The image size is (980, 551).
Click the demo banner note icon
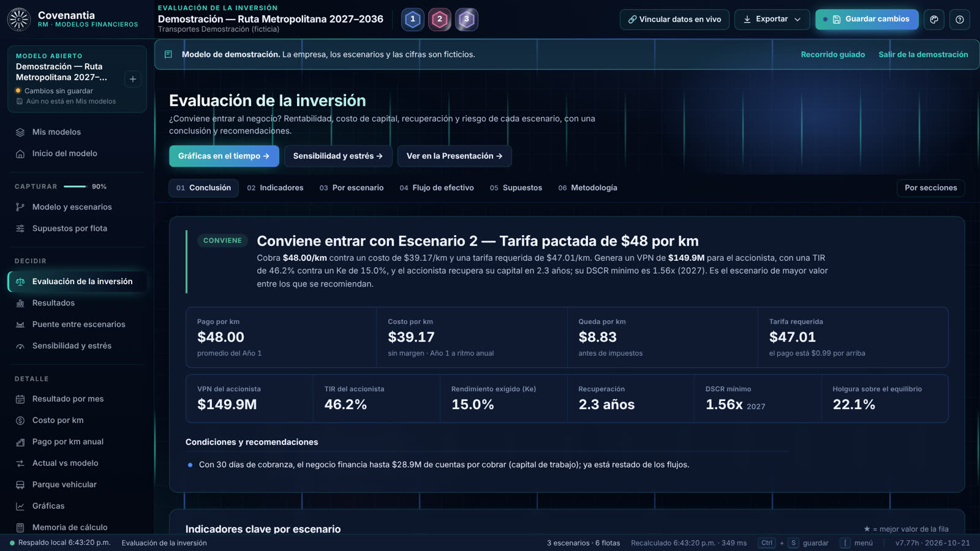point(168,54)
